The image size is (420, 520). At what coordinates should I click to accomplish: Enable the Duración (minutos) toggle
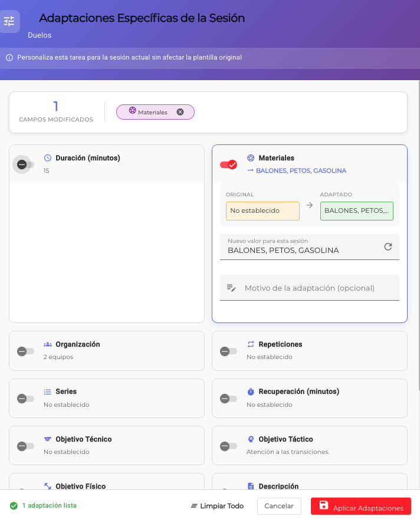coord(25,164)
